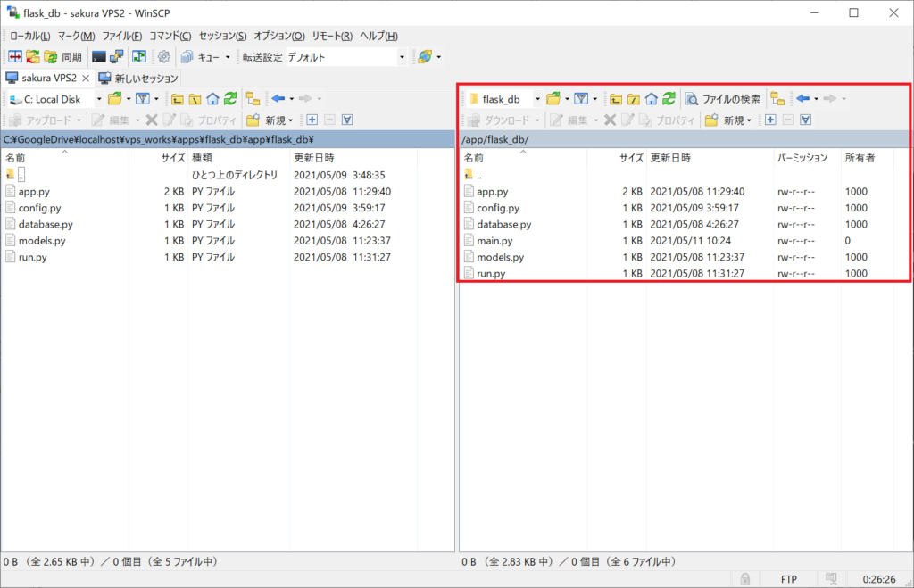Toggle the remote panel file filter

579,98
